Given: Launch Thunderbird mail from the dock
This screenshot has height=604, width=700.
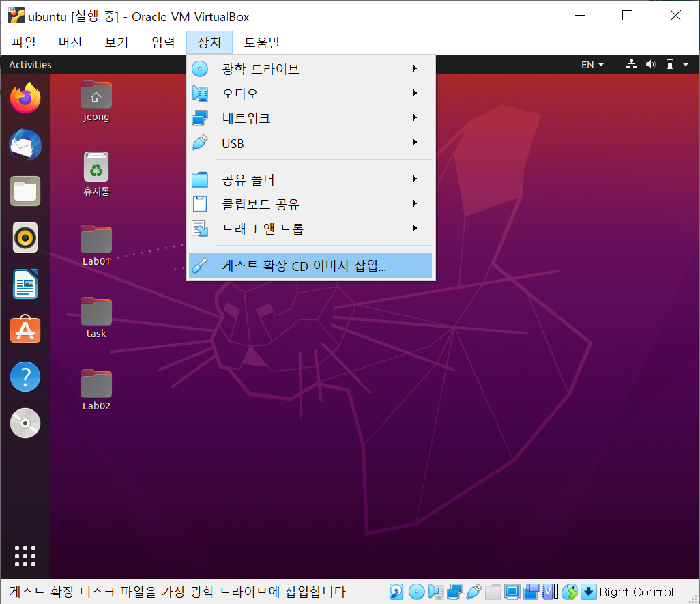Looking at the screenshot, I should 25,145.
